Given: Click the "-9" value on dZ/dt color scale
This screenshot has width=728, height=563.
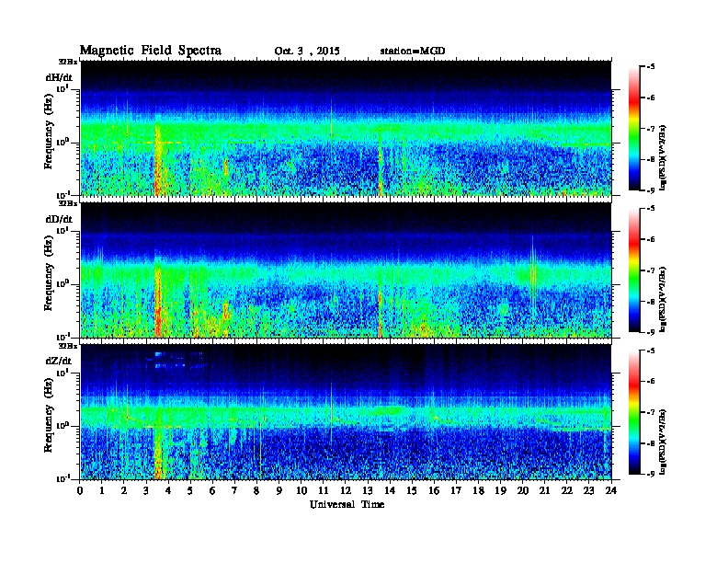Looking at the screenshot, I should pyautogui.click(x=651, y=474).
